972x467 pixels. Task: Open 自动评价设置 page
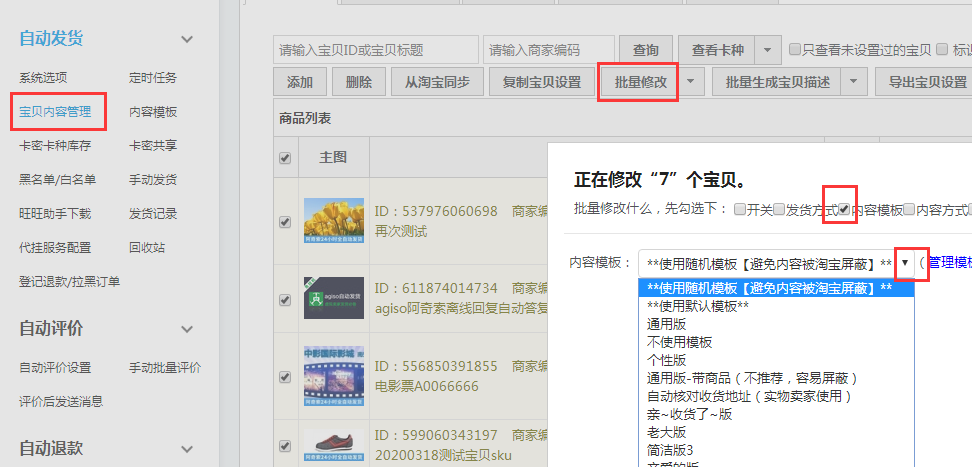click(x=55, y=368)
